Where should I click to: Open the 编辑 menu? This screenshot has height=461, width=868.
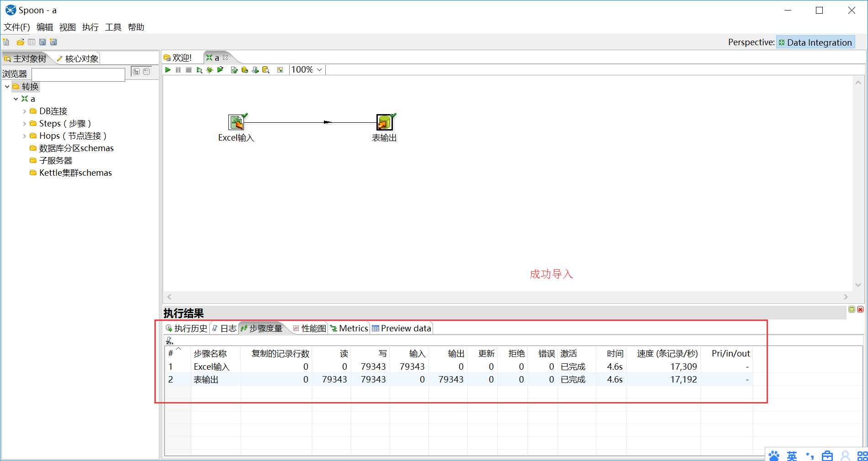coord(45,27)
